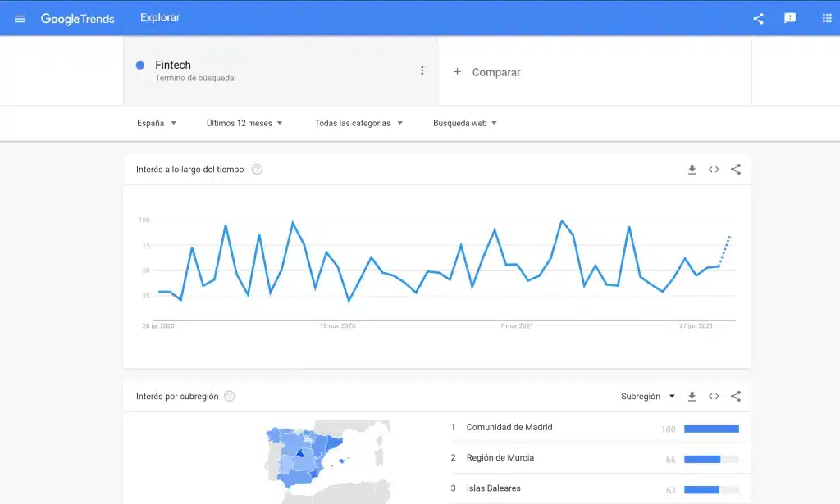This screenshot has width=840, height=504.
Task: Click the Explorar menu item
Action: pos(159,16)
